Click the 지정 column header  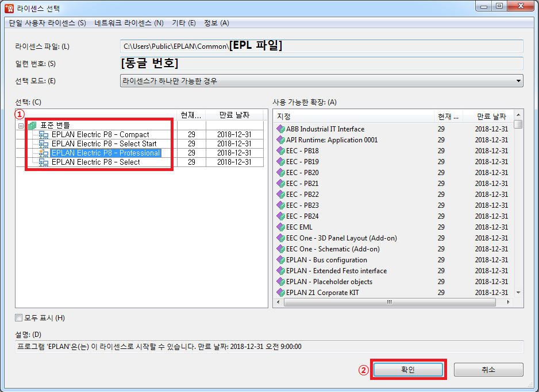[x=354, y=117]
